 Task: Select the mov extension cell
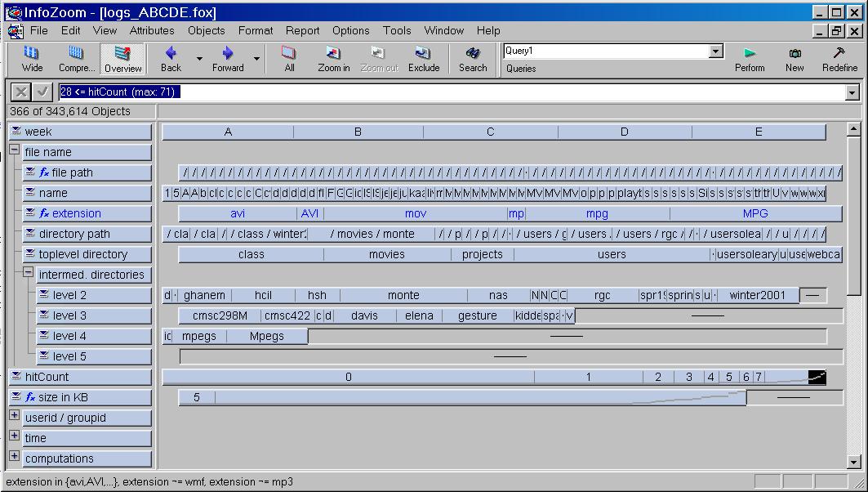coord(415,213)
